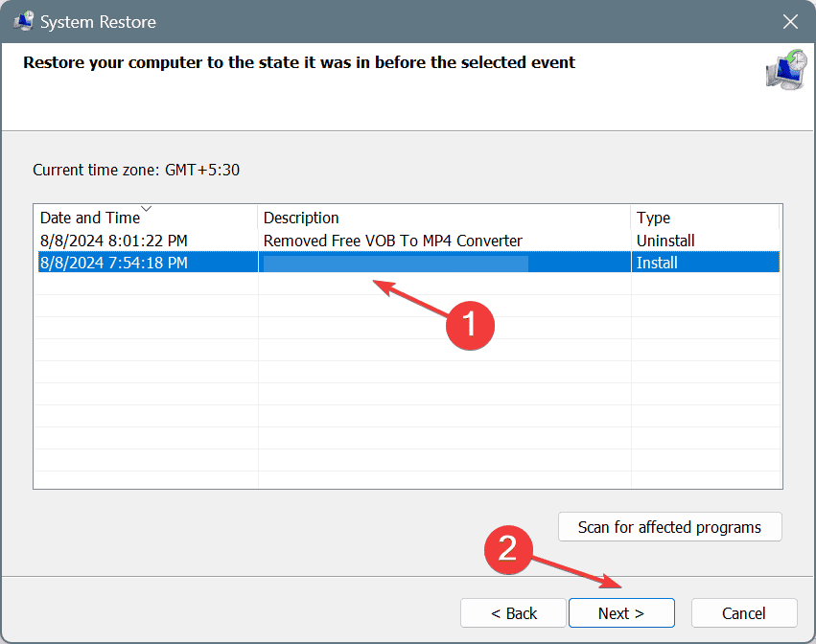The height and width of the screenshot is (644, 816).
Task: Click the Restore your computer heading text
Action: pos(299,63)
